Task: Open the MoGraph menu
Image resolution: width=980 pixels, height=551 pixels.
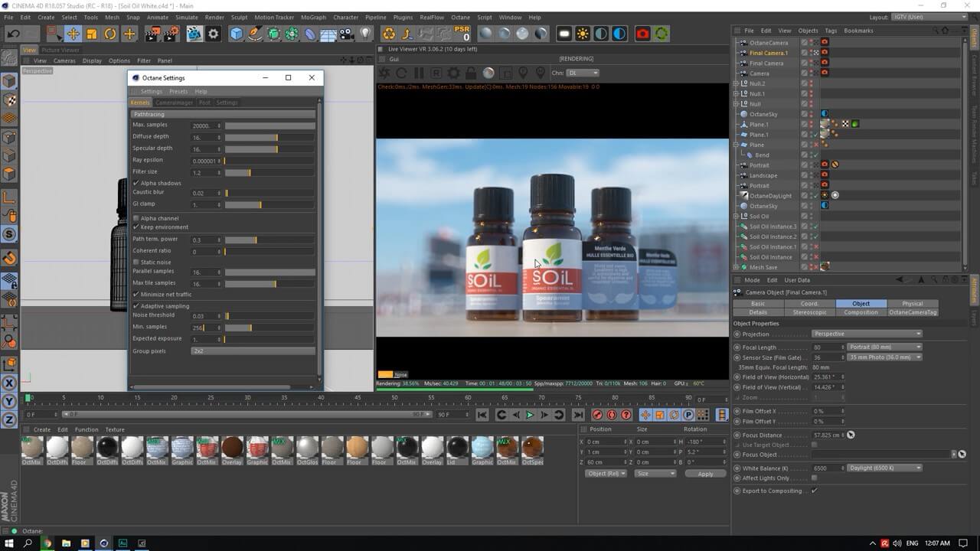Action: click(313, 17)
